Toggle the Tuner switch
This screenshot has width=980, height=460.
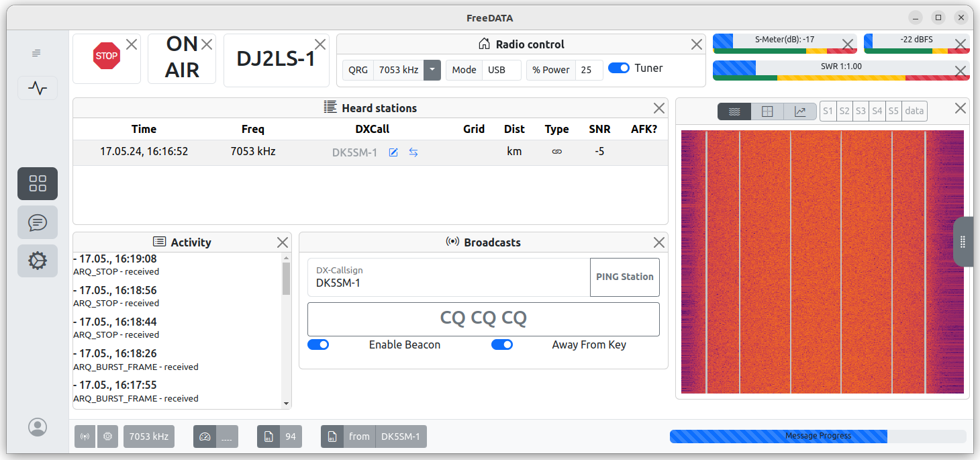coord(619,68)
